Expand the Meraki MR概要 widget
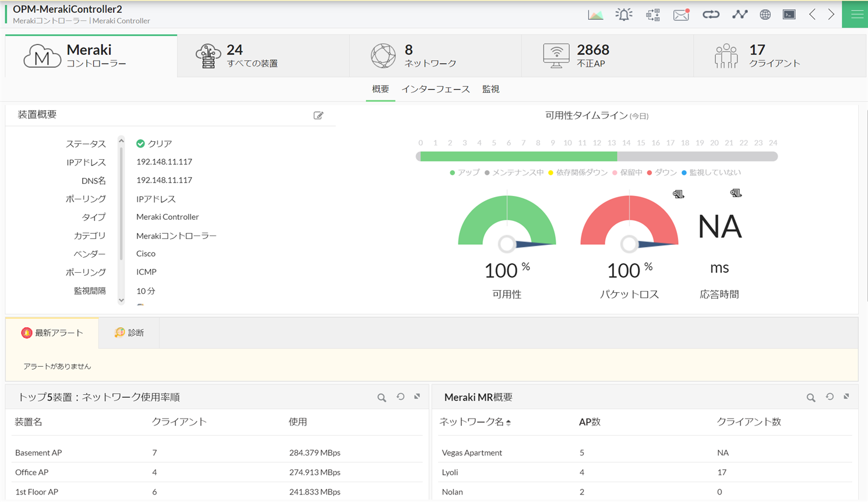This screenshot has height=502, width=868. point(846,397)
